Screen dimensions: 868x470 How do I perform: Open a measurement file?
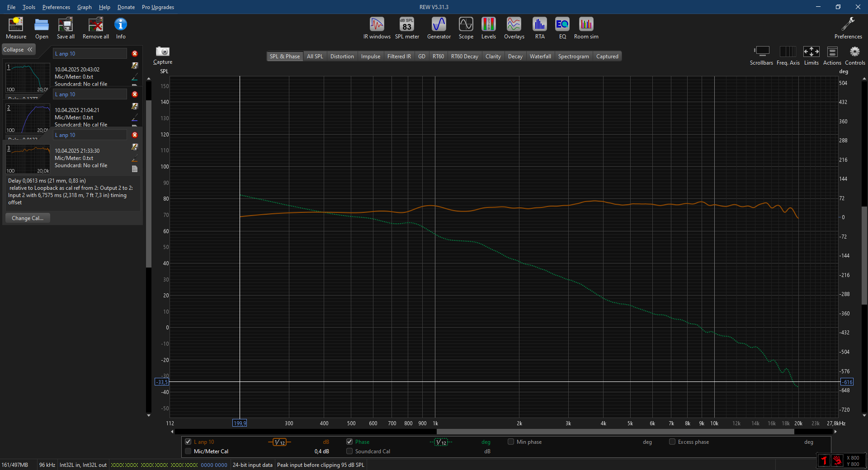pos(42,28)
